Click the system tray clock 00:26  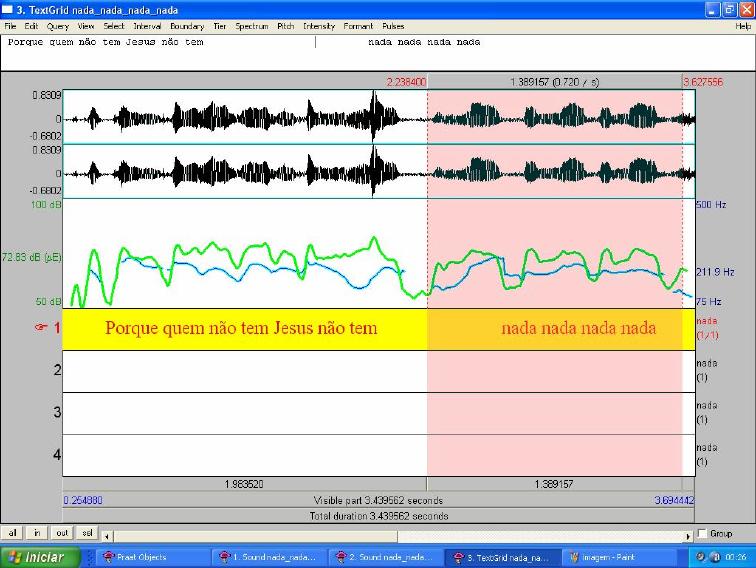click(x=736, y=557)
